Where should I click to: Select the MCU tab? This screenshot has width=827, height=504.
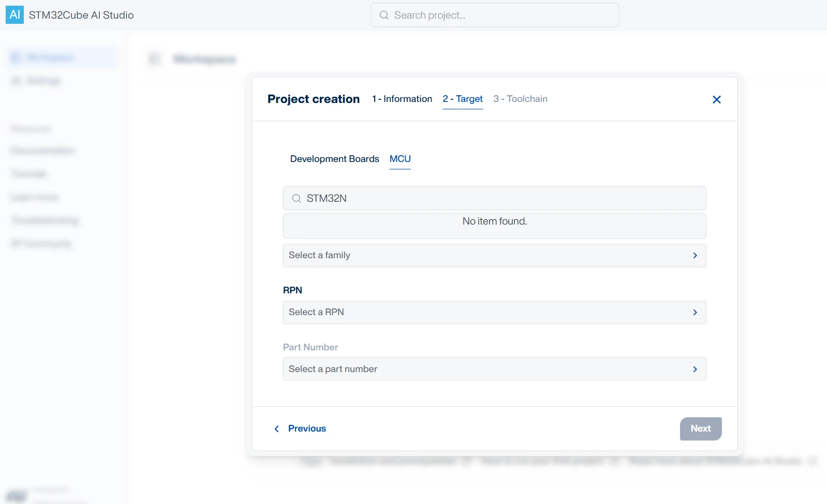click(400, 159)
